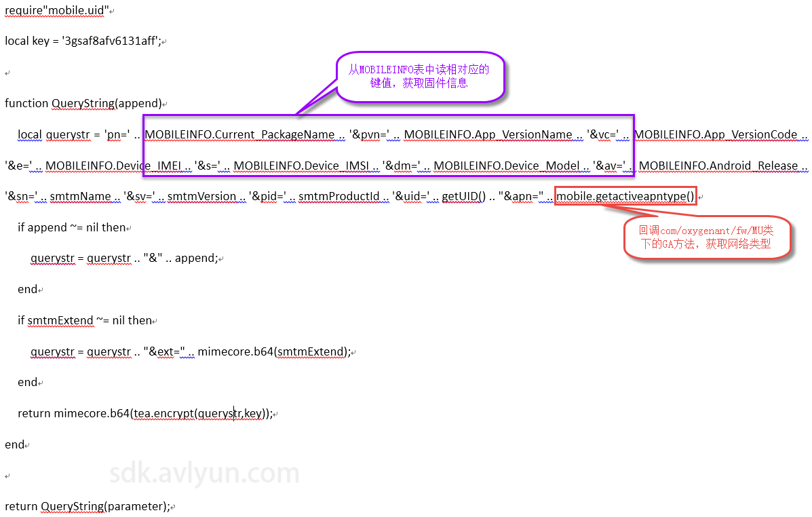Click the word append; ending the concatenation line
Screen dimensions: 812x517
click(196, 258)
